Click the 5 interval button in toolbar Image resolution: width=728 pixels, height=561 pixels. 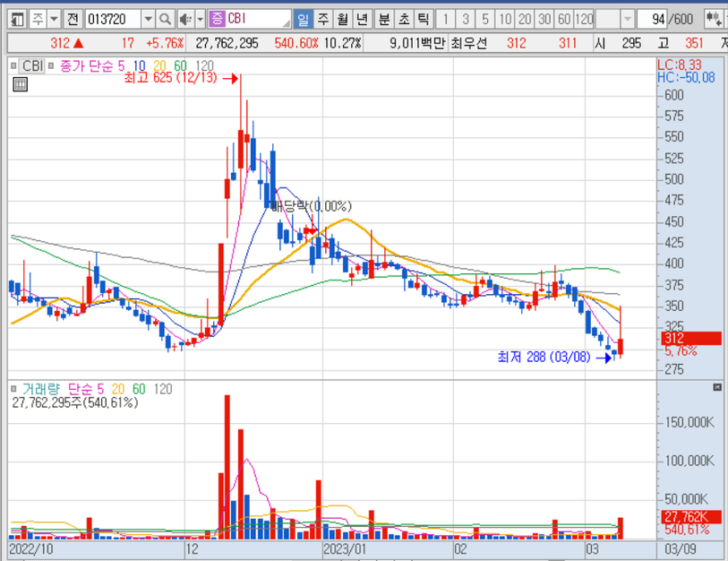484,19
